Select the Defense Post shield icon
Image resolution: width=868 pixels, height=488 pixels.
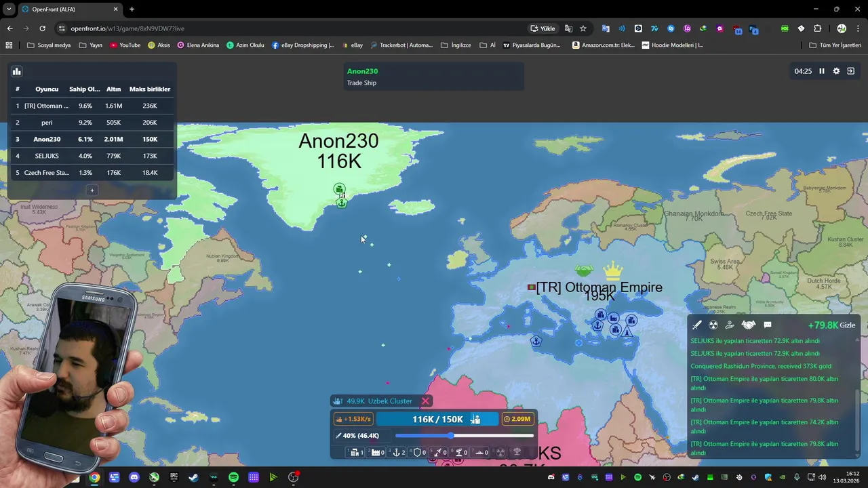417,452
